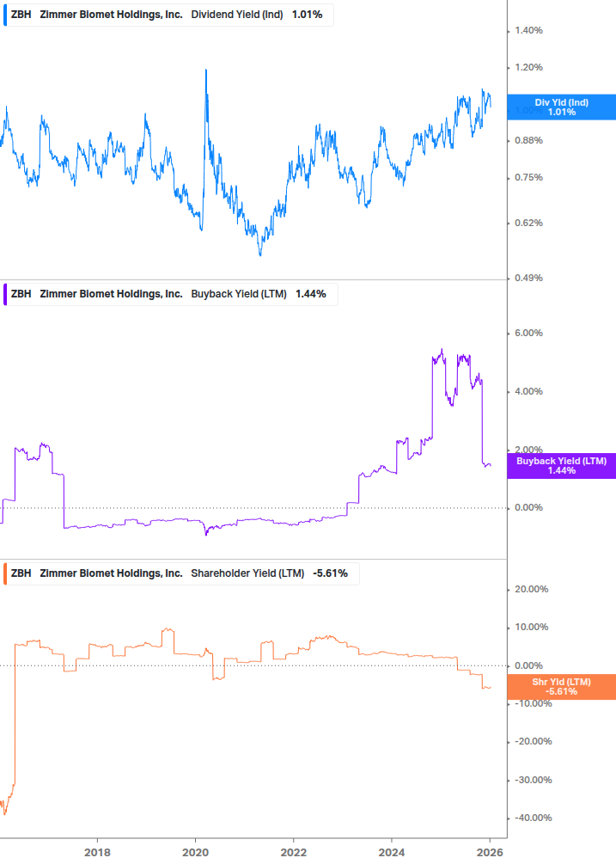Click the 1.01% value in the Dividend Yield legend
Screen dimensions: 616x864
click(x=308, y=15)
